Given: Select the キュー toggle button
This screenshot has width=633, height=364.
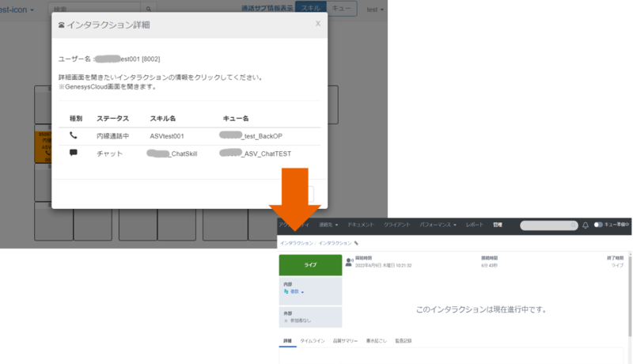Looking at the screenshot, I should click(x=342, y=9).
